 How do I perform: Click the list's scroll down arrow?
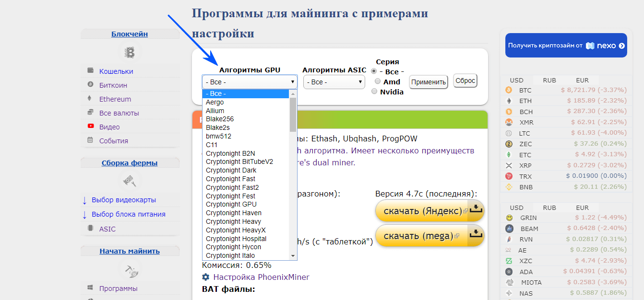293,256
